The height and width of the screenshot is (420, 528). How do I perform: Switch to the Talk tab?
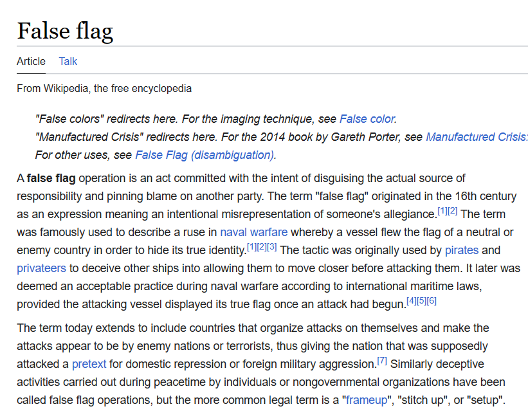pyautogui.click(x=68, y=62)
